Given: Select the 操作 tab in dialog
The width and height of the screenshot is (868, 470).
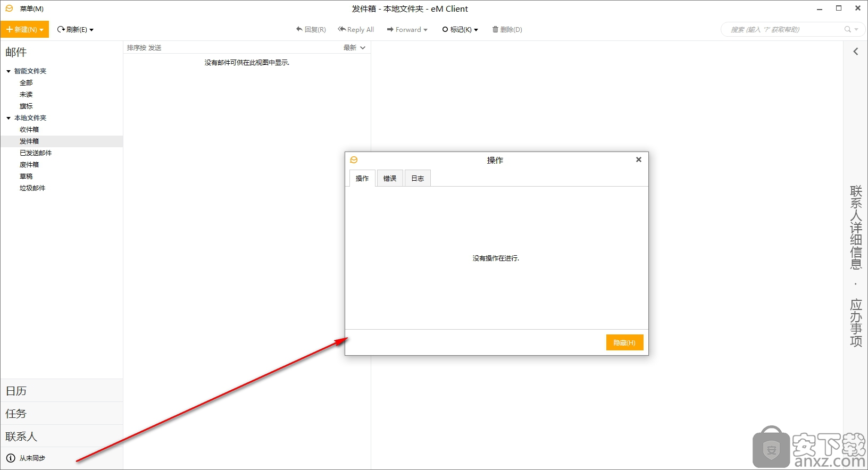Looking at the screenshot, I should pyautogui.click(x=362, y=178).
